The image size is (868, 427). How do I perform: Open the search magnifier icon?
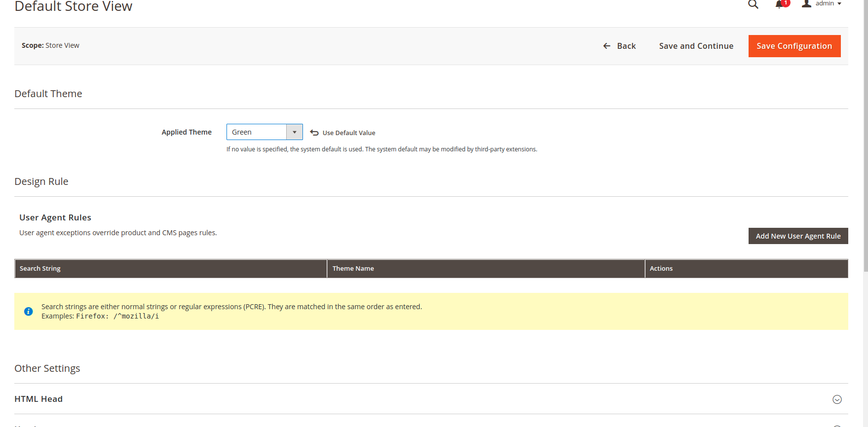(x=753, y=4)
